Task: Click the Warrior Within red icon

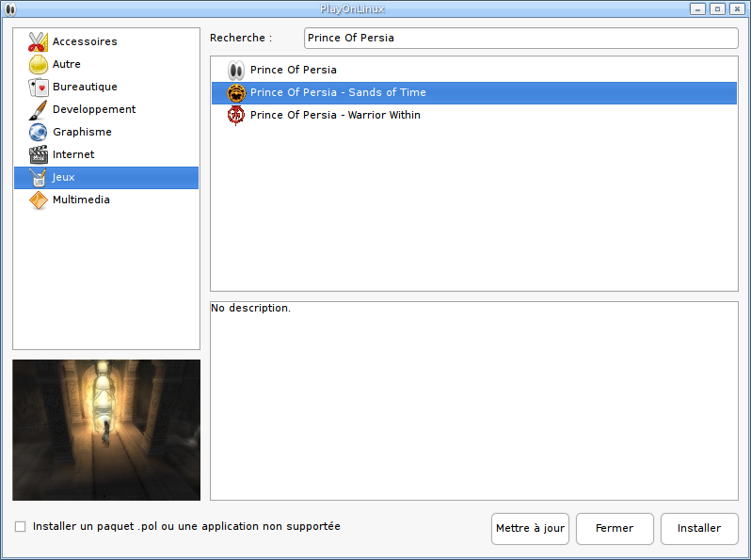Action: click(x=235, y=115)
